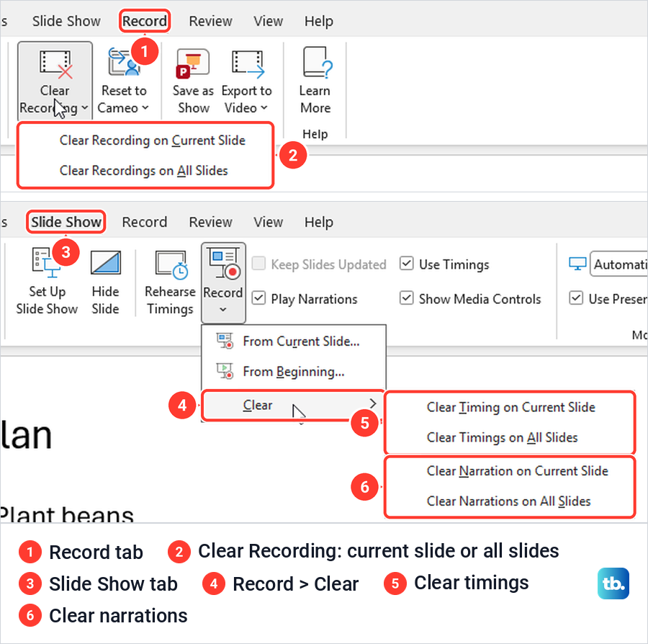Image resolution: width=648 pixels, height=644 pixels.
Task: Click the From Beginning menu icon
Action: (225, 371)
